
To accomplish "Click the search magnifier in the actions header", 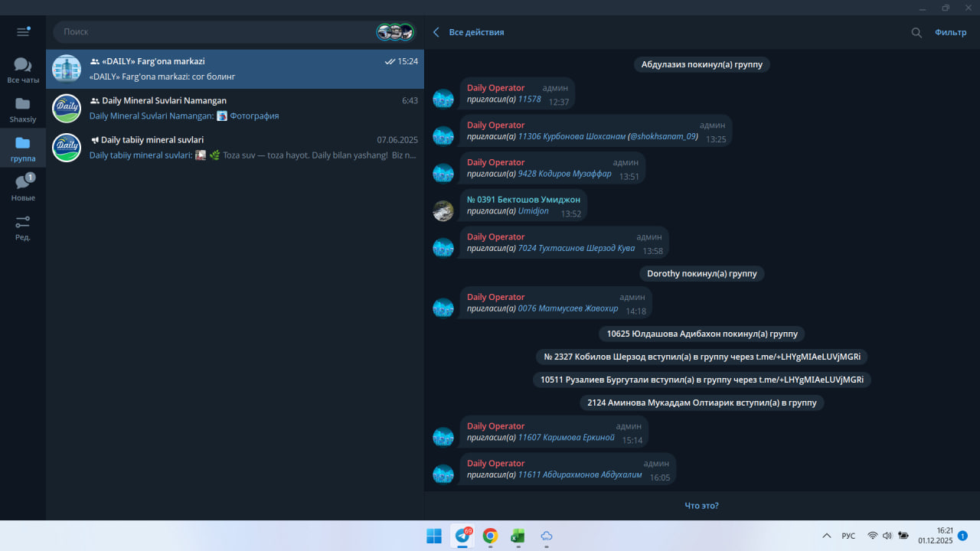I will tap(916, 33).
